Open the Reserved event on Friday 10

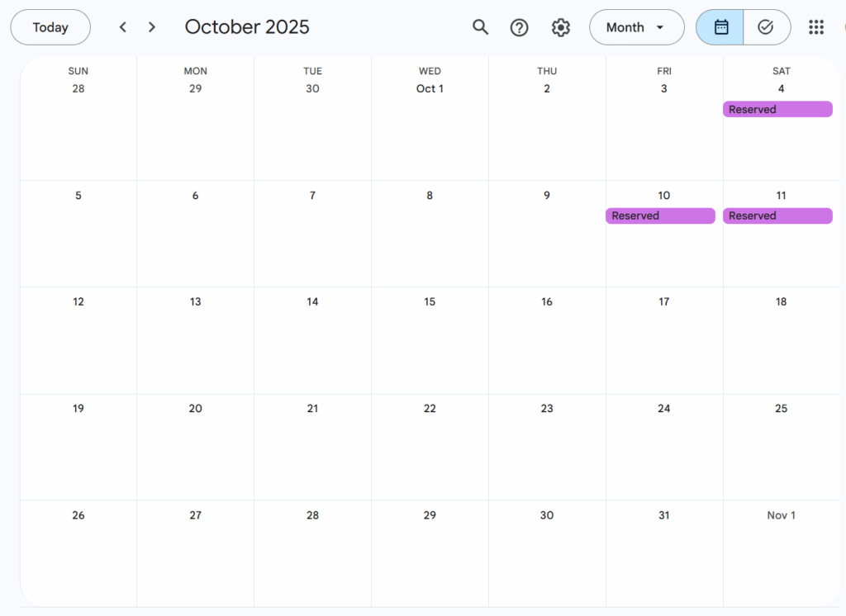pyautogui.click(x=660, y=216)
